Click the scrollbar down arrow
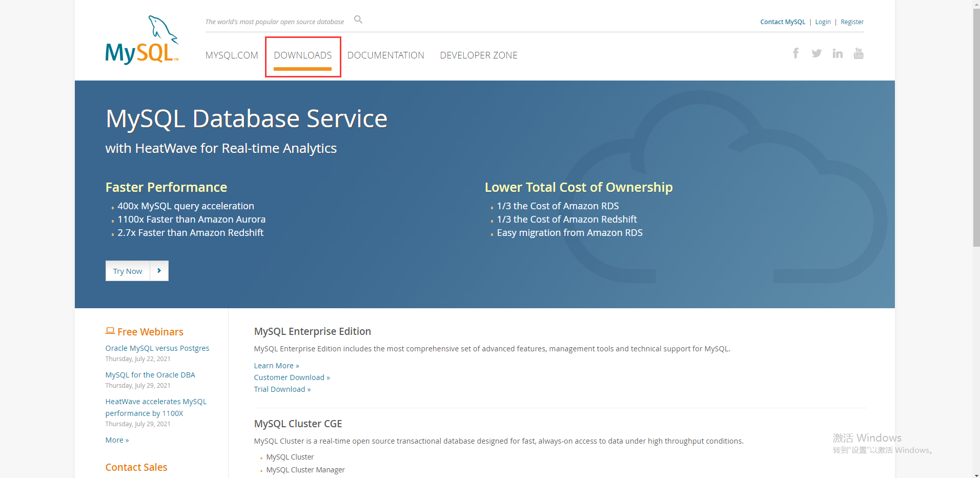 pyautogui.click(x=976, y=474)
